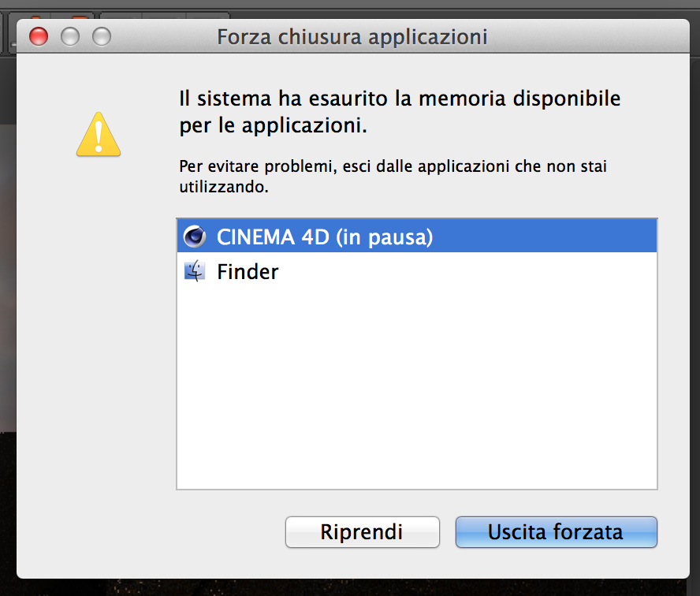
Task: Click the "Forza chiusura applicazioni" title bar
Action: [352, 36]
